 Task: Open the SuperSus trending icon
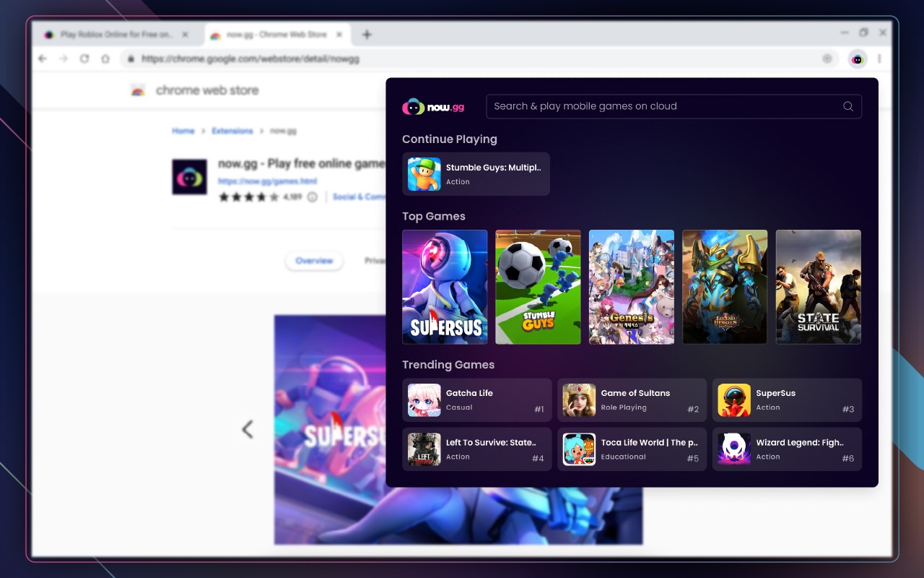(x=734, y=400)
